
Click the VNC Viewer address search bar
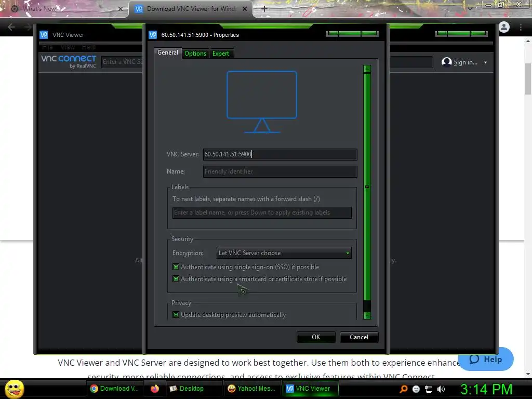(268, 62)
